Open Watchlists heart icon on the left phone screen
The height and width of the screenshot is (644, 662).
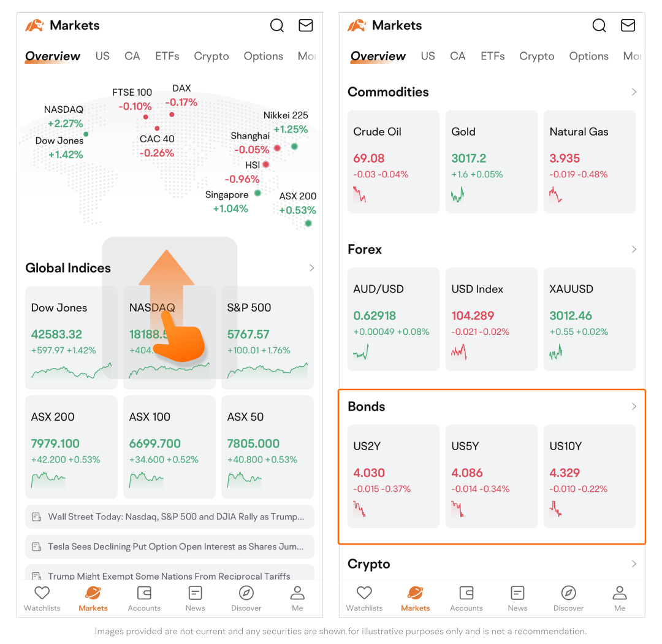[x=42, y=593]
